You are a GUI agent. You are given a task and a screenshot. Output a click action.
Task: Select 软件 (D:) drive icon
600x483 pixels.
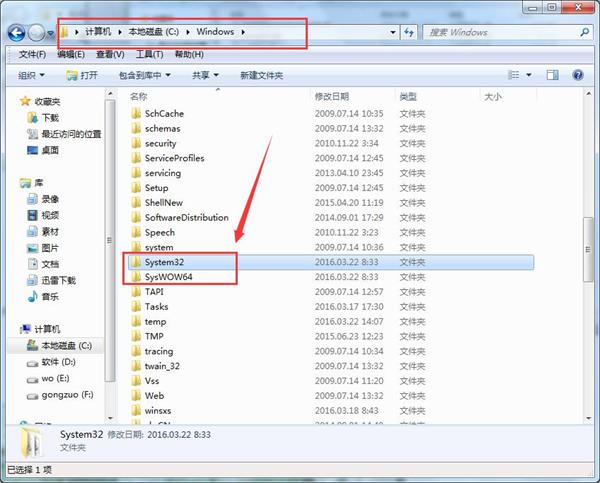[31, 360]
